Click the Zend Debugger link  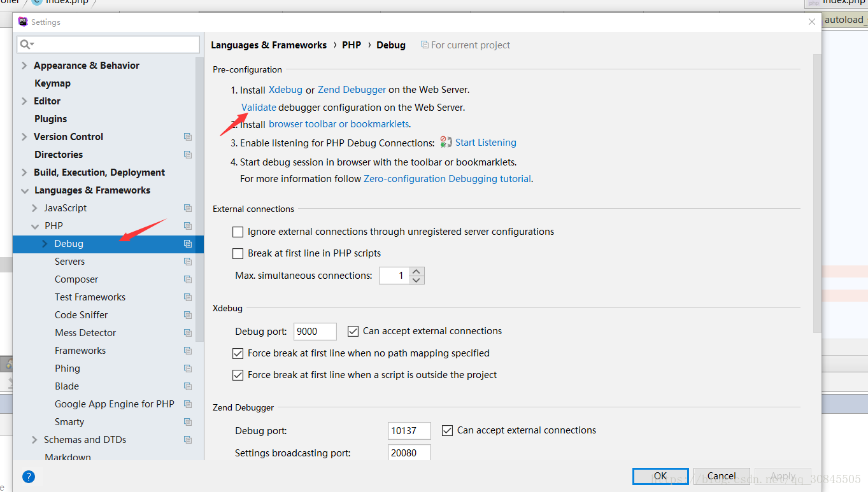point(352,90)
